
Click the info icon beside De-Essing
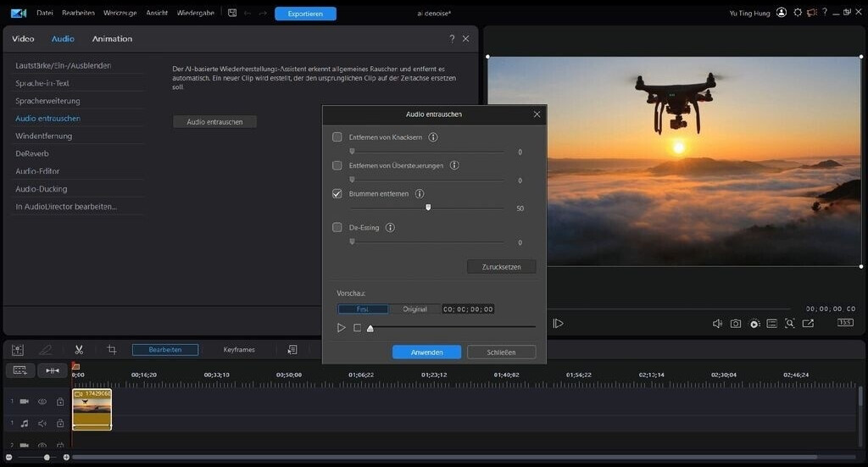pos(390,227)
